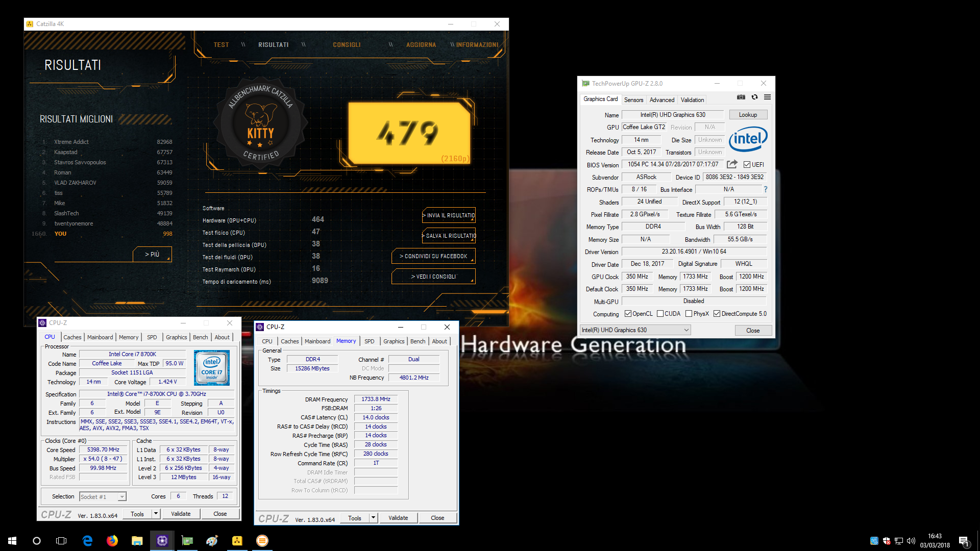
Task: Open the Windows Start menu
Action: pyautogui.click(x=12, y=541)
